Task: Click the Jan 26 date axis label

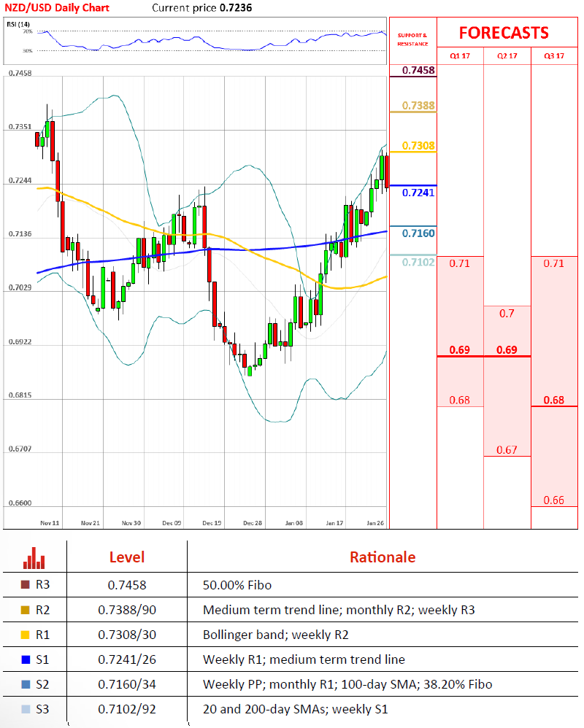Action: 375,523
